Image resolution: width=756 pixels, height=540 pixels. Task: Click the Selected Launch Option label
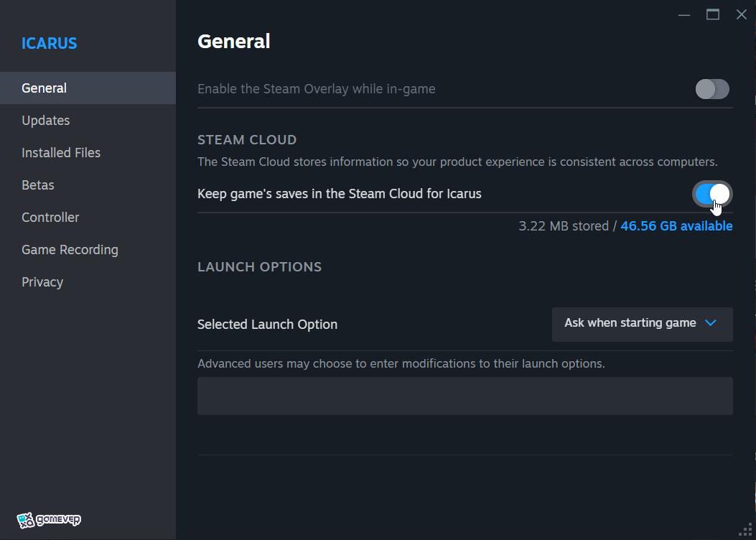point(268,325)
